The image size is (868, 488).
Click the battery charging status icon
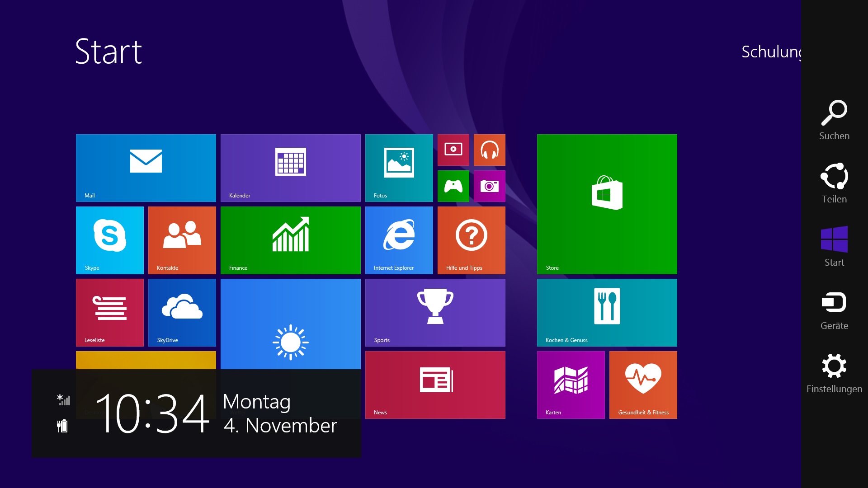click(x=62, y=426)
